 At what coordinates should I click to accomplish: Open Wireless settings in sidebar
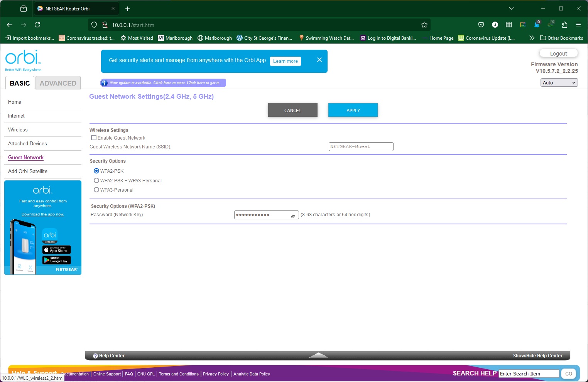tap(18, 130)
